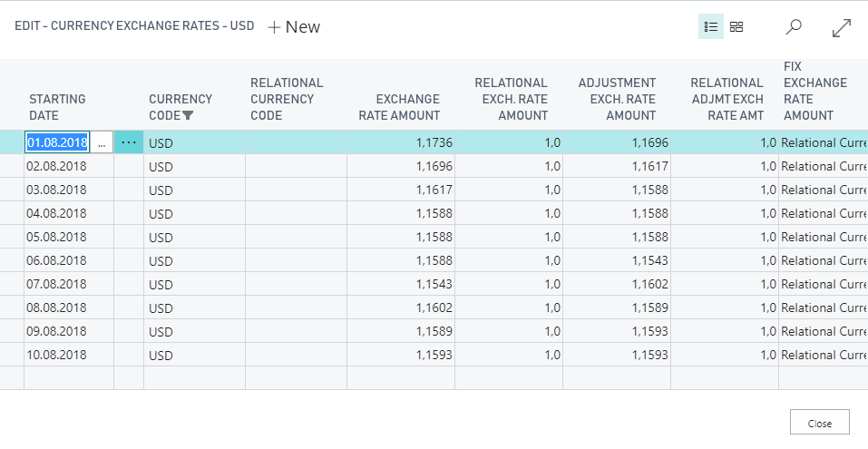Click USD currency code in 10.08.2018 row

194,355
